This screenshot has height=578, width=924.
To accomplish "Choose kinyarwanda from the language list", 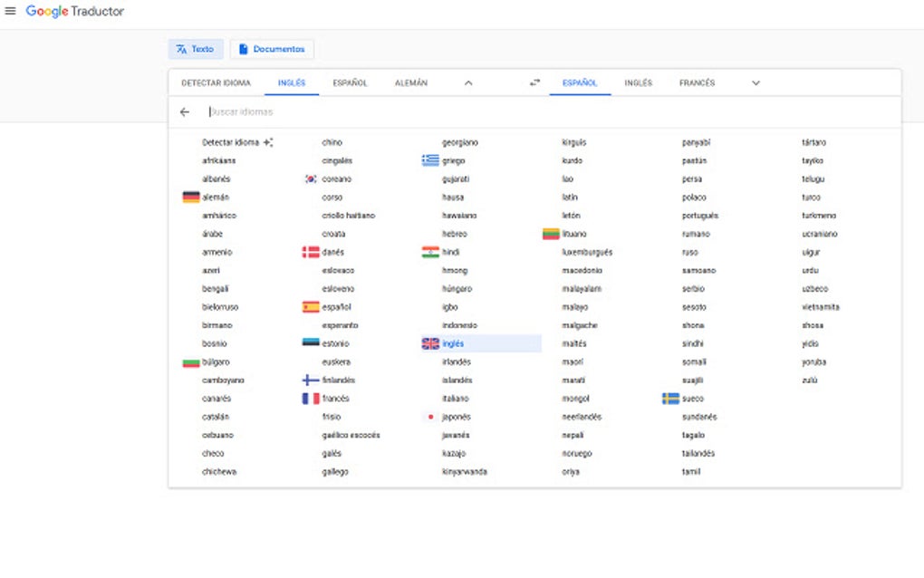I will click(465, 472).
